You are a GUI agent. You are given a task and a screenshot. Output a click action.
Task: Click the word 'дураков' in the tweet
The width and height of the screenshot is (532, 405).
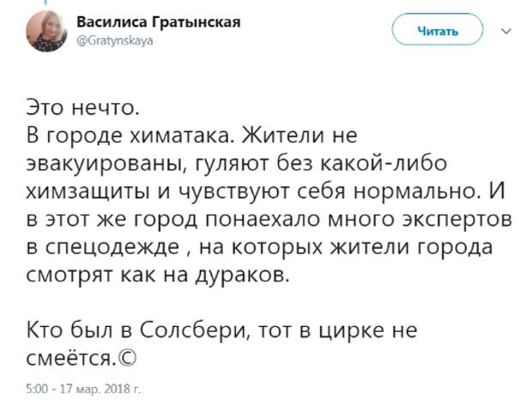pos(243,275)
